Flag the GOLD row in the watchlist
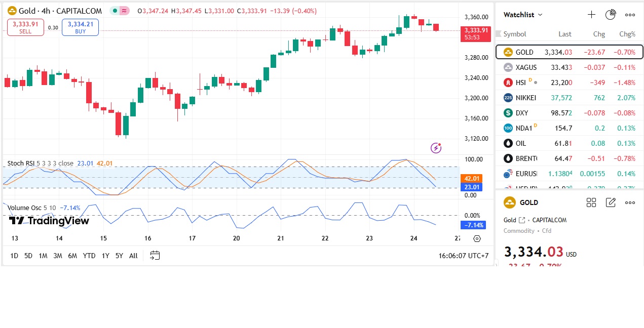The width and height of the screenshot is (644, 328). point(499,52)
